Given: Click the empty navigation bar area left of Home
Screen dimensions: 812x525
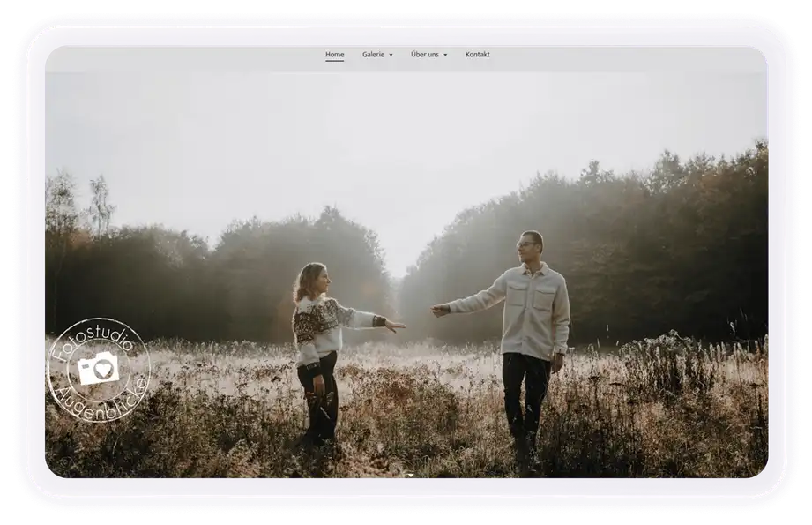Looking at the screenshot, I should (x=176, y=55).
